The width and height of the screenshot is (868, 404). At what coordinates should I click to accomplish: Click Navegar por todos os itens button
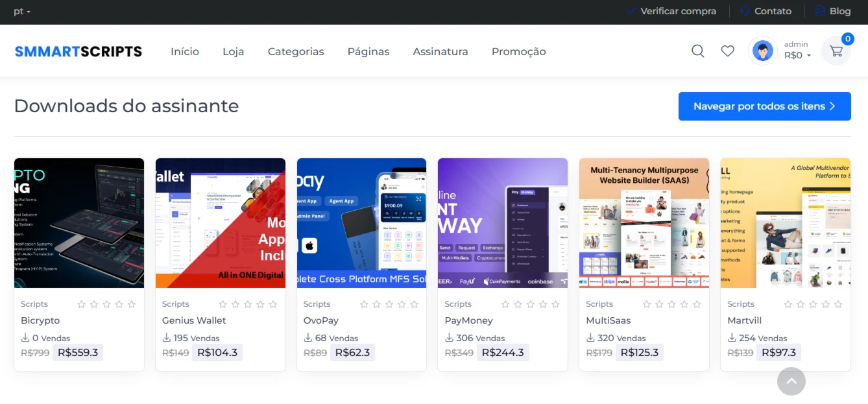pos(765,106)
